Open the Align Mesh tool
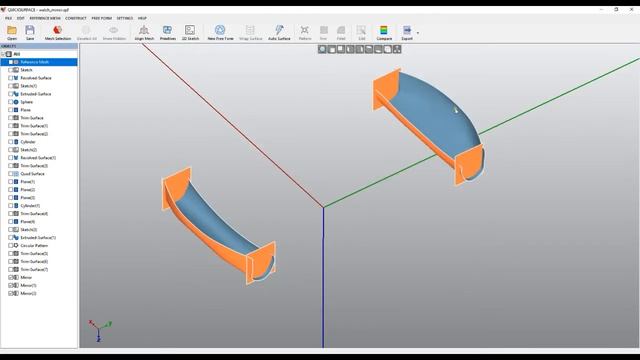The image size is (640, 360). click(144, 32)
